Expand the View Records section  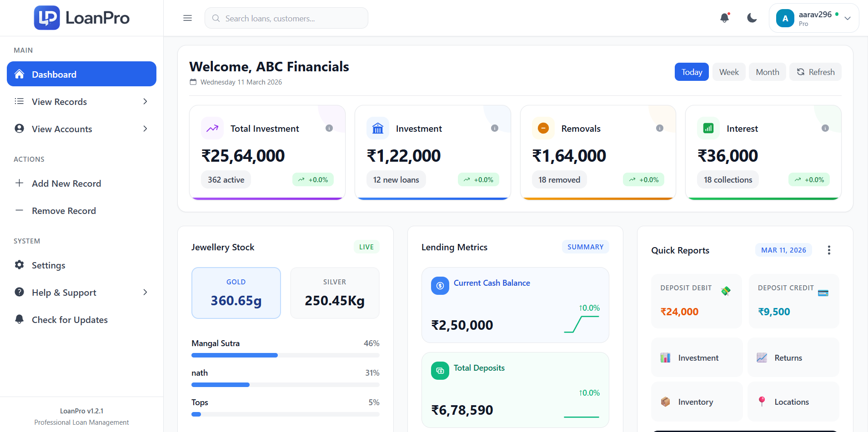point(81,101)
